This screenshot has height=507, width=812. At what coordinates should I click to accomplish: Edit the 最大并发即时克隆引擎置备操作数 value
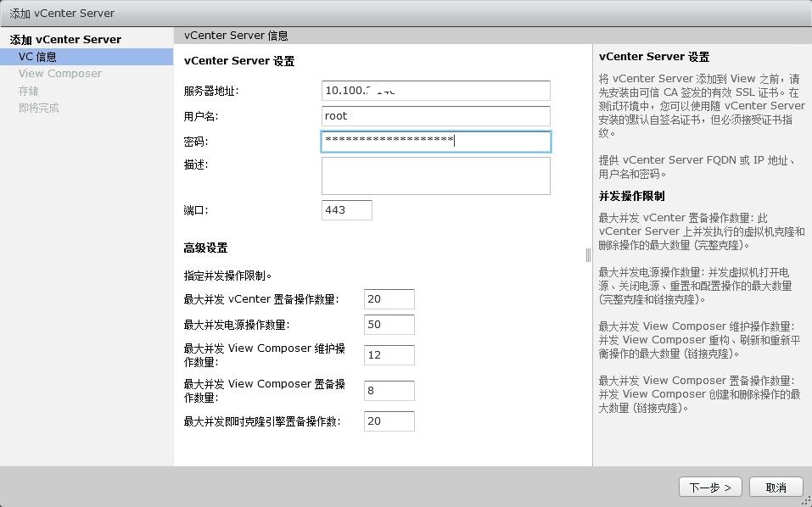389,421
